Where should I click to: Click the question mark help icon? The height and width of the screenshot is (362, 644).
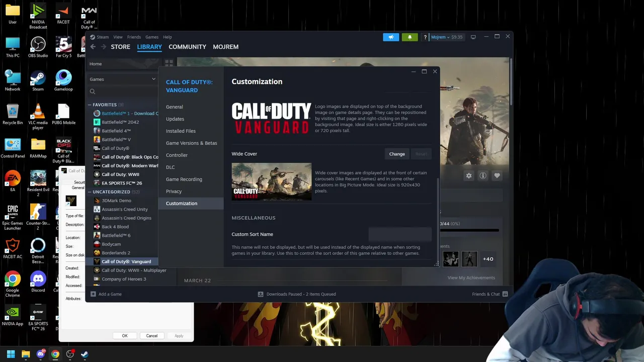[425, 37]
